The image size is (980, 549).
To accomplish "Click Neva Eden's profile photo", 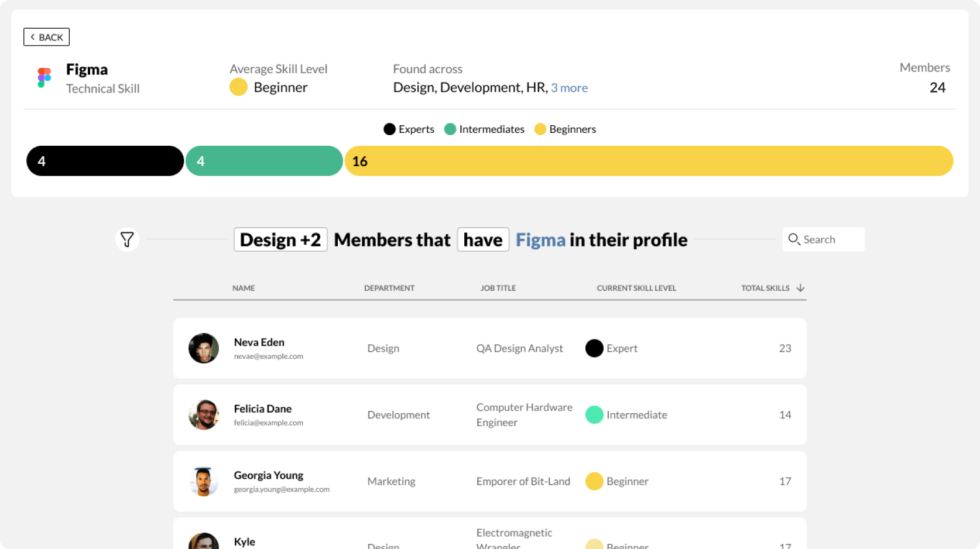I will 203,348.
